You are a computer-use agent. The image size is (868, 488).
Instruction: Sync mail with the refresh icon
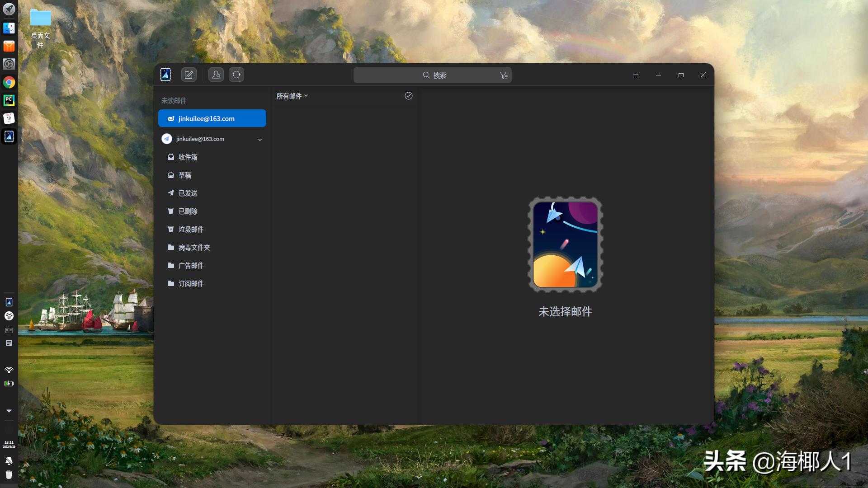pyautogui.click(x=236, y=75)
